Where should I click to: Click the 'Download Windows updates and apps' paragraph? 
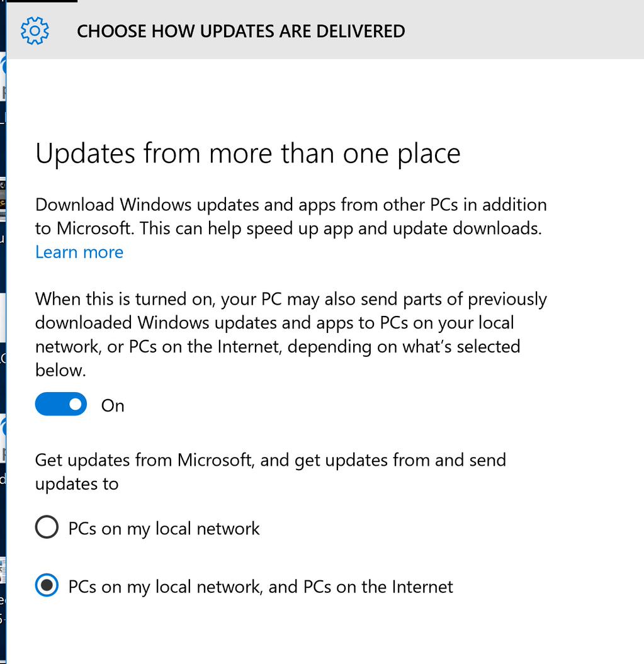[290, 217]
